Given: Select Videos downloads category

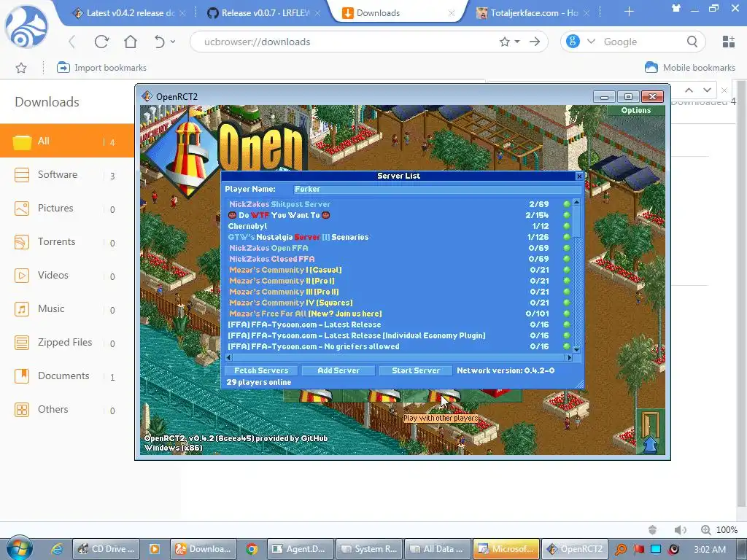Looking at the screenshot, I should pyautogui.click(x=67, y=275).
